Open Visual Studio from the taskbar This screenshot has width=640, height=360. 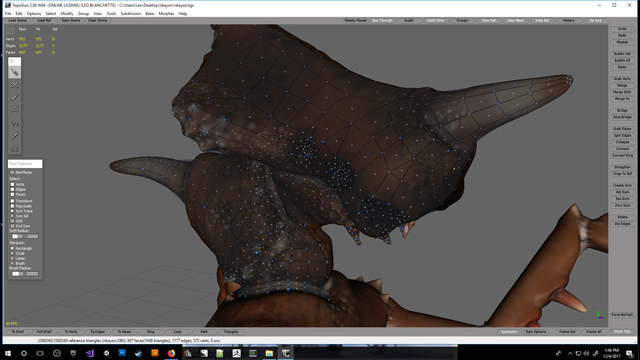[89, 353]
